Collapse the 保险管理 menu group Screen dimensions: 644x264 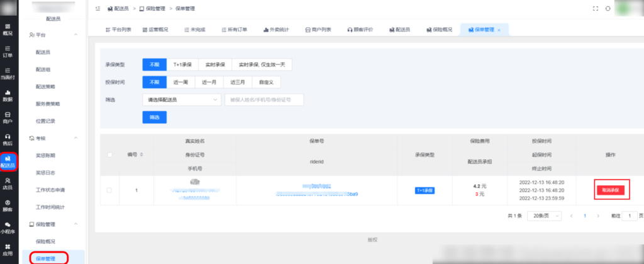[x=75, y=224]
